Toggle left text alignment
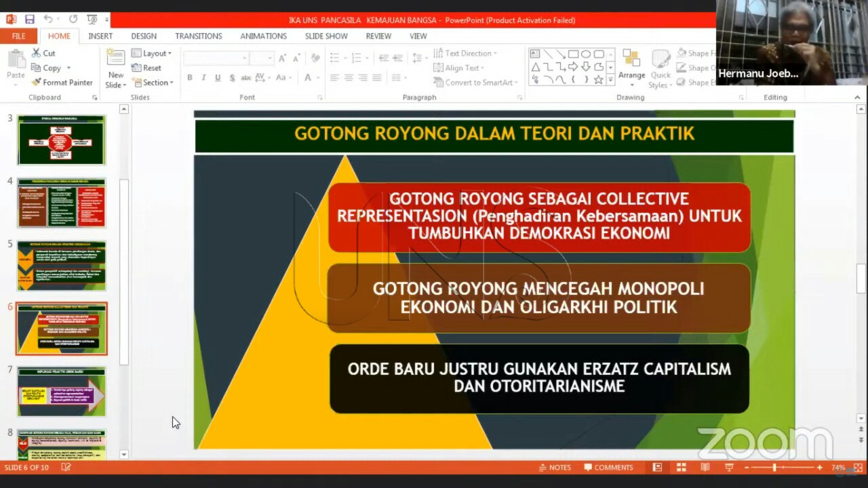The width and height of the screenshot is (868, 488). 334,78
